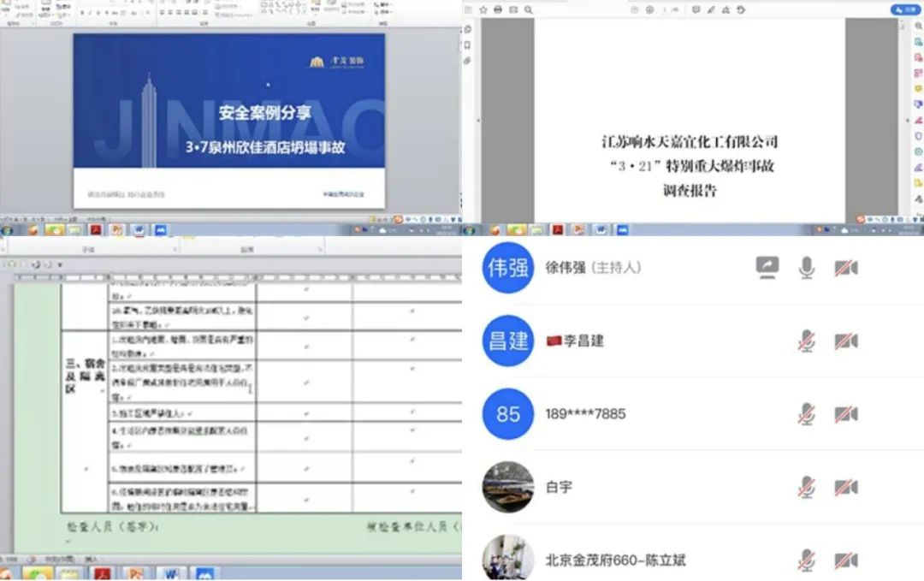Unmute the microphone for 陈立斌
This screenshot has width=924, height=581.
tap(806, 560)
